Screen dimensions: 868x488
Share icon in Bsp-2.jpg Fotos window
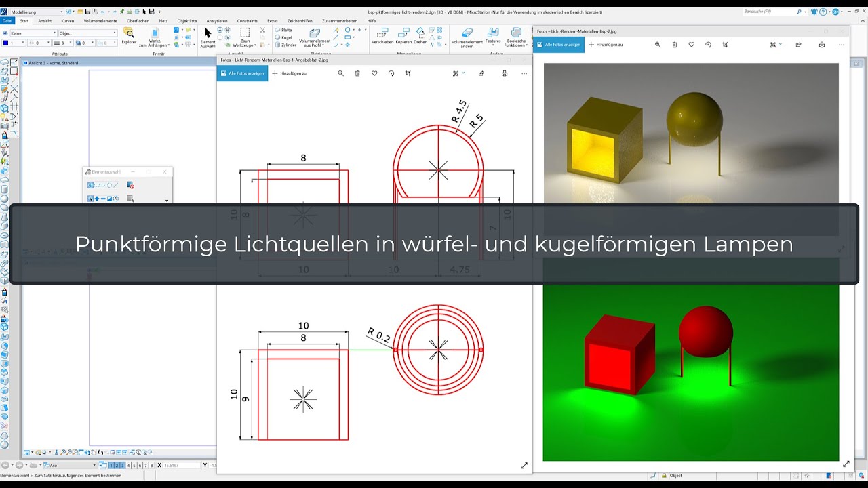click(798, 45)
